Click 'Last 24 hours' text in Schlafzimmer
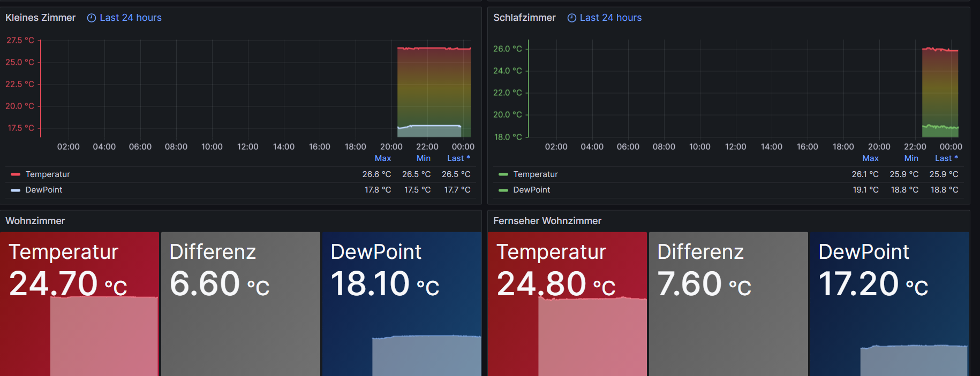 click(x=610, y=18)
